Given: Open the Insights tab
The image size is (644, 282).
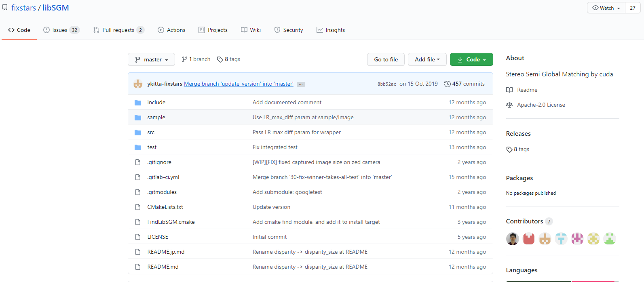Looking at the screenshot, I should pos(331,30).
